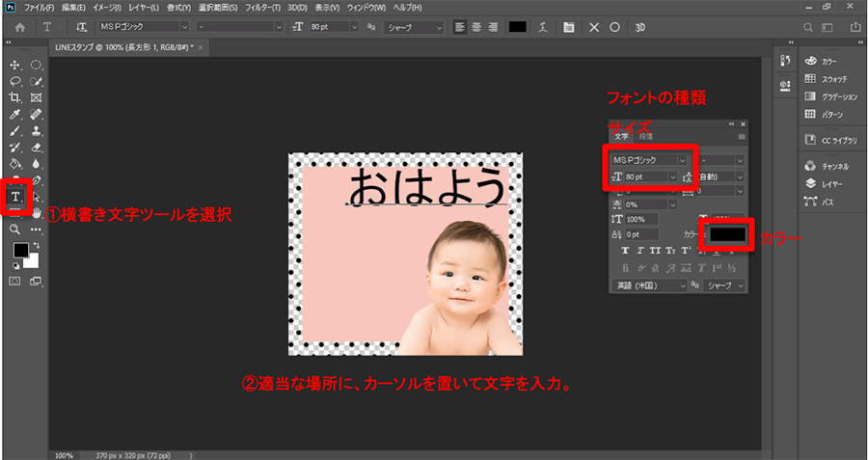Click the Create Warped Text icon
Image resolution: width=868 pixels, height=460 pixels.
pyautogui.click(x=544, y=27)
